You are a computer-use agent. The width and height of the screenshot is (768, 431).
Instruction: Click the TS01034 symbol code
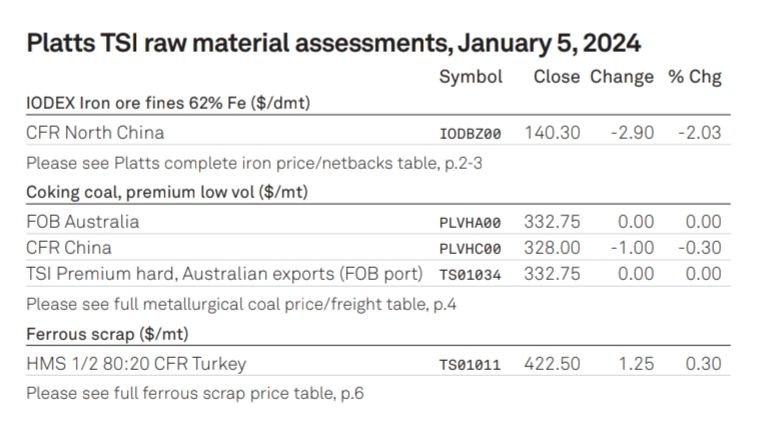pos(470,275)
